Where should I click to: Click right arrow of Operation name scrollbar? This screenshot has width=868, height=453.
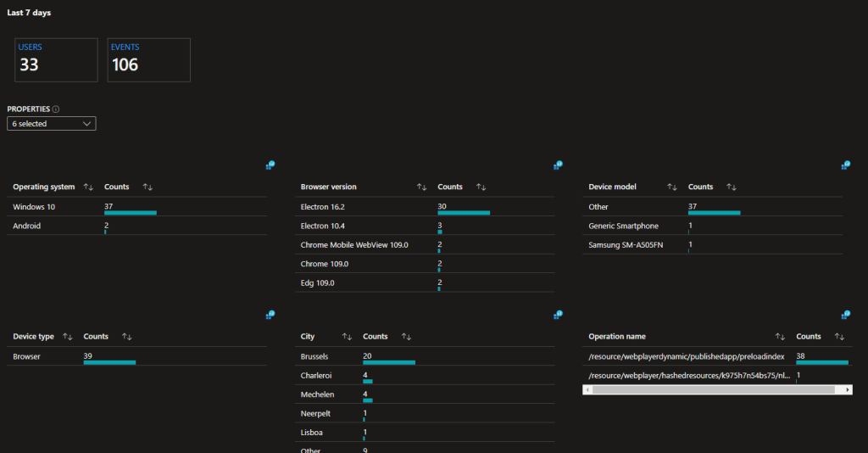[x=848, y=389]
